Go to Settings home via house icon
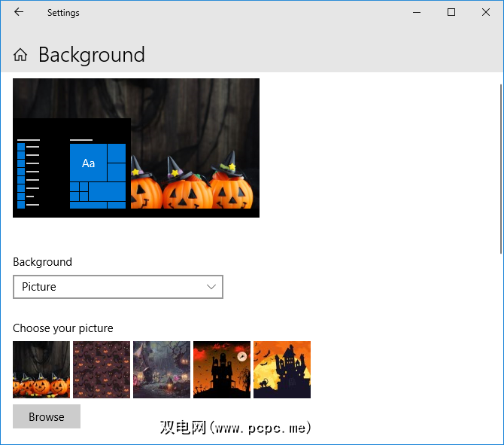504x445 pixels. point(20,55)
